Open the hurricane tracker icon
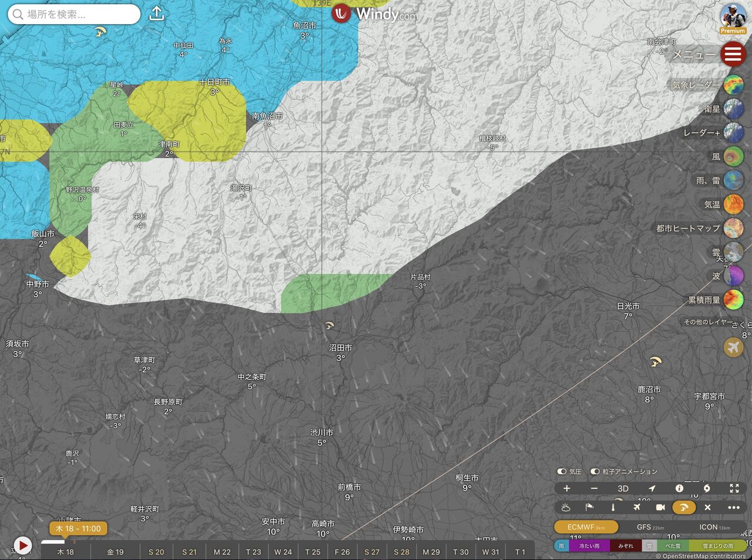 pos(707,488)
